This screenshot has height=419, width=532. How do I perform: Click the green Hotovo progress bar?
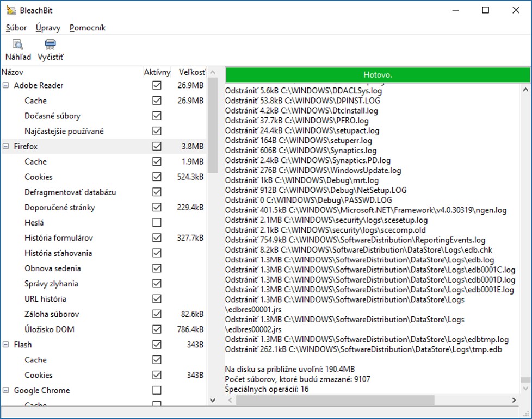[378, 75]
